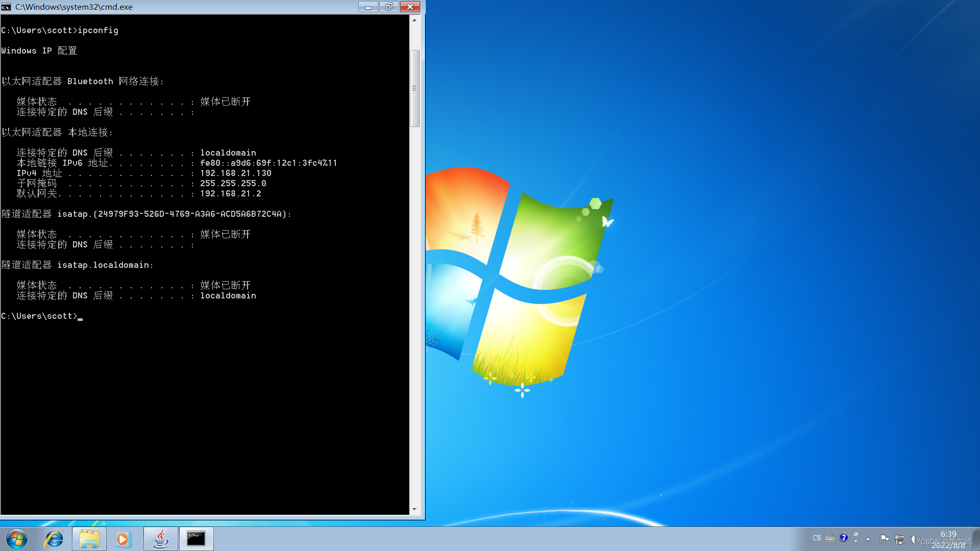980x551 pixels.
Task: Click the ipconfig command line text
Action: click(60, 31)
